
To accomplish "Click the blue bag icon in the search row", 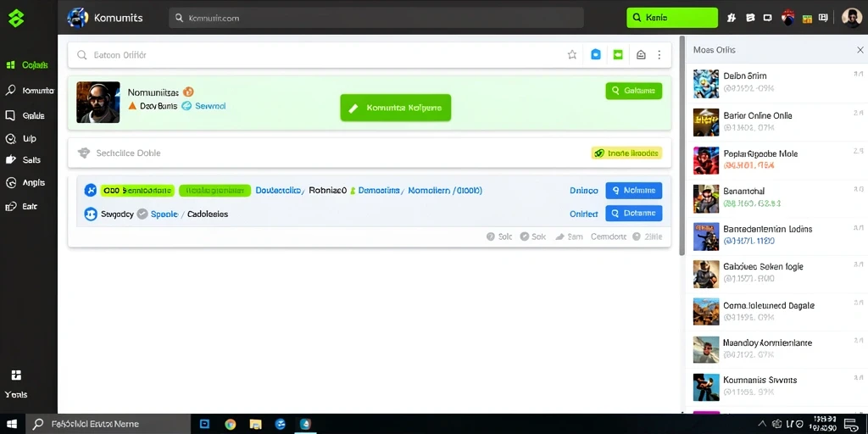I will click(596, 55).
